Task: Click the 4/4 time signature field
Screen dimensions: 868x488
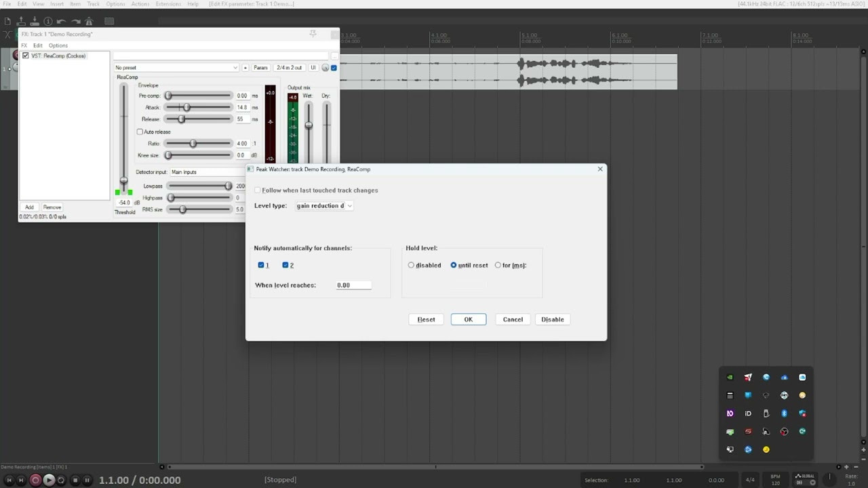Action: (x=750, y=480)
